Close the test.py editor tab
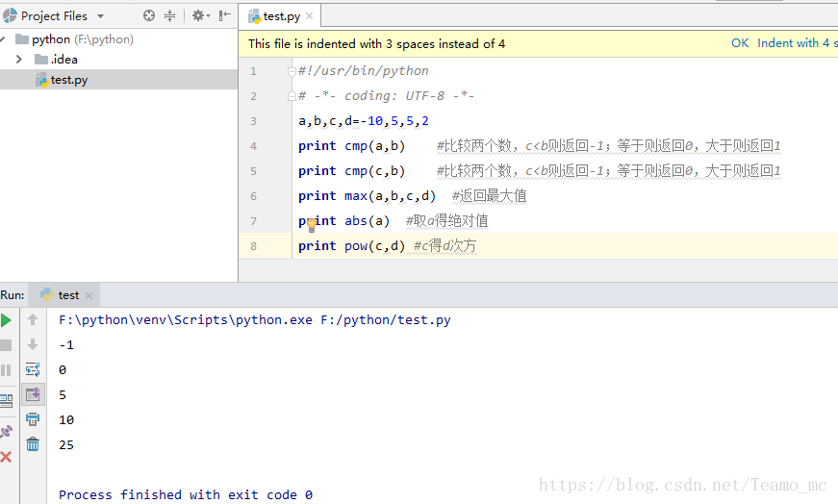This screenshot has width=838, height=504. [310, 16]
